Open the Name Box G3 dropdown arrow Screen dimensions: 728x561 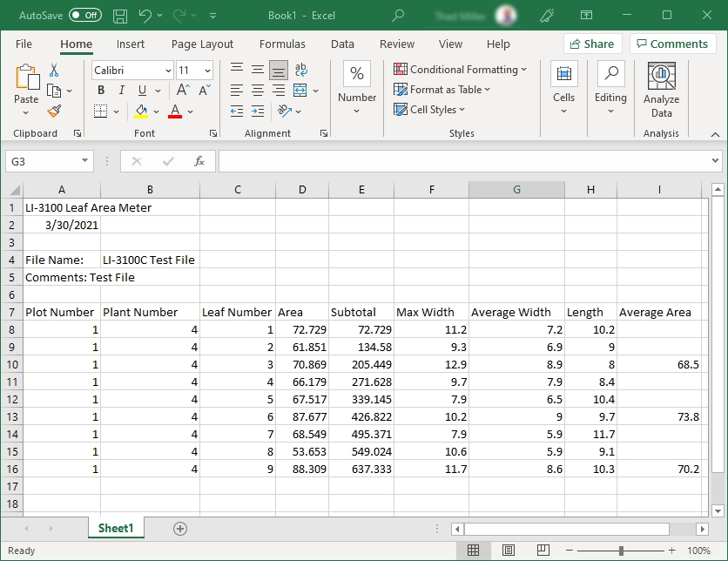click(x=84, y=160)
